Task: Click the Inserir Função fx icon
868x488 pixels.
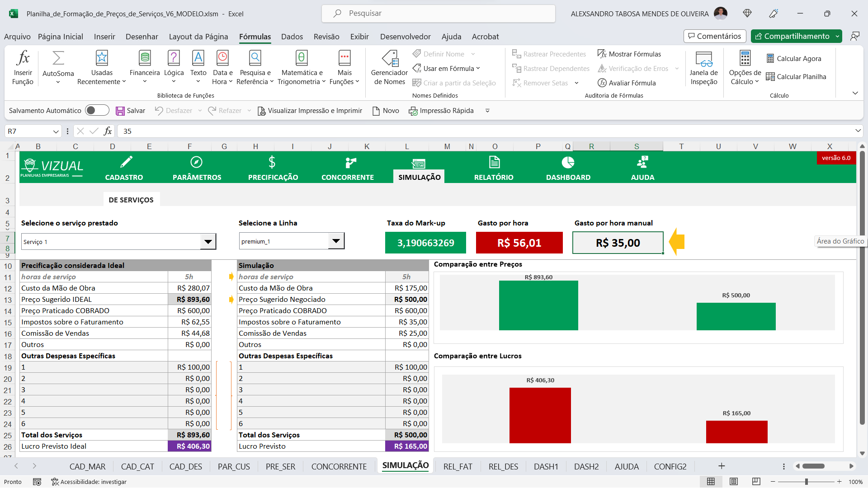Action: click(23, 67)
